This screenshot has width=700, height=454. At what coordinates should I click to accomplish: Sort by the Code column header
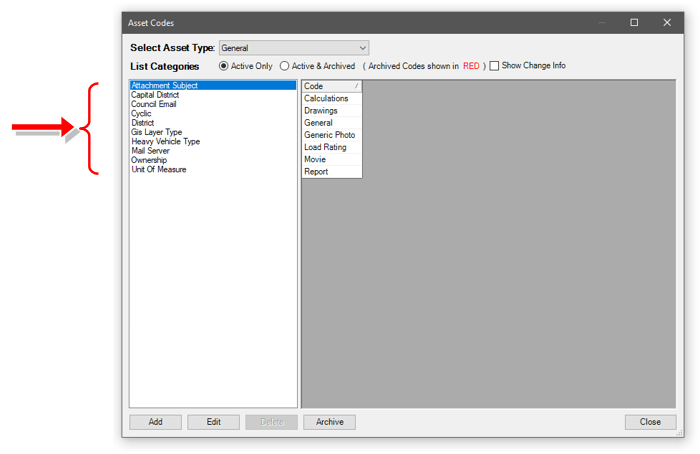click(x=331, y=87)
